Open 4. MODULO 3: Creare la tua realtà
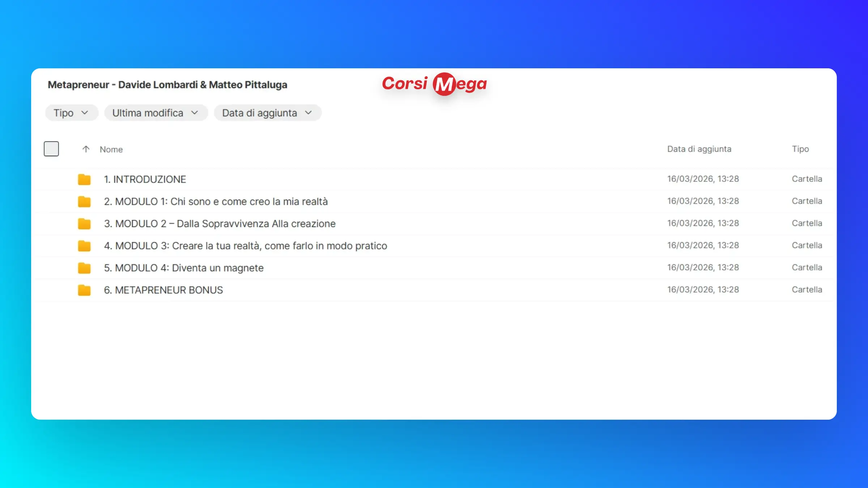Screen dimensions: 868x488 click(x=245, y=246)
